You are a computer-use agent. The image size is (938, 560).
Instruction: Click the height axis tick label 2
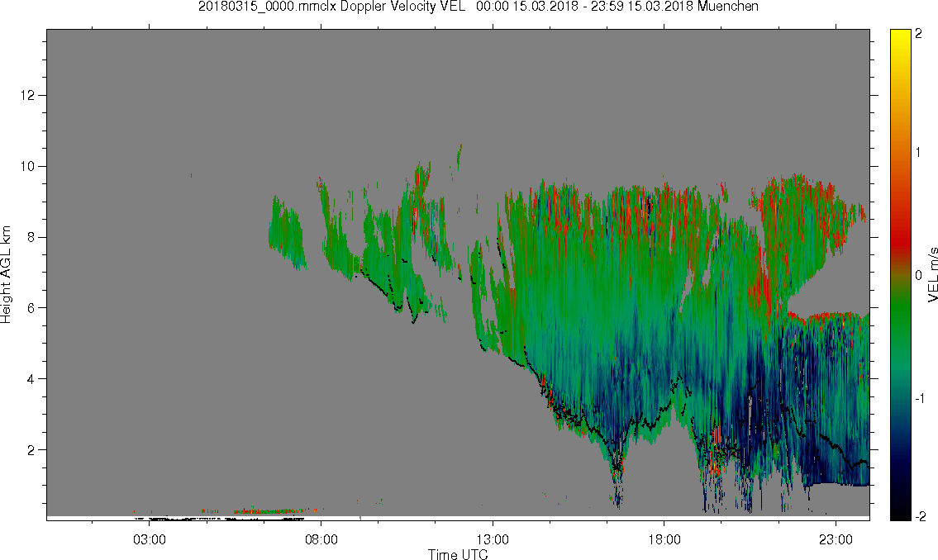tap(31, 449)
